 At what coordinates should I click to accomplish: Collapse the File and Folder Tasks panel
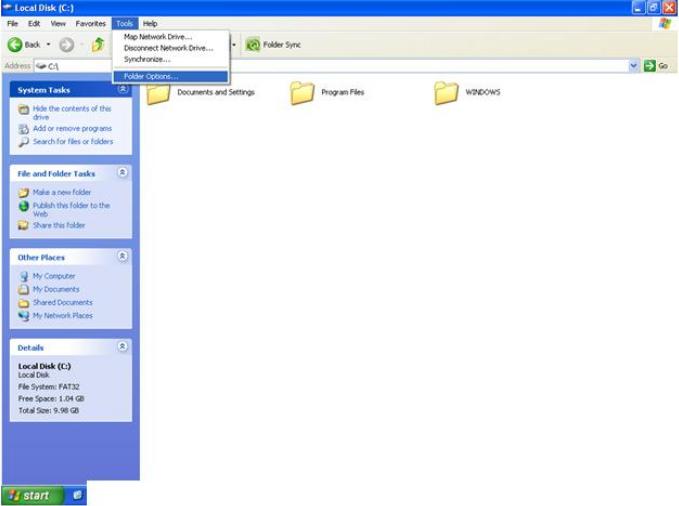(122, 173)
